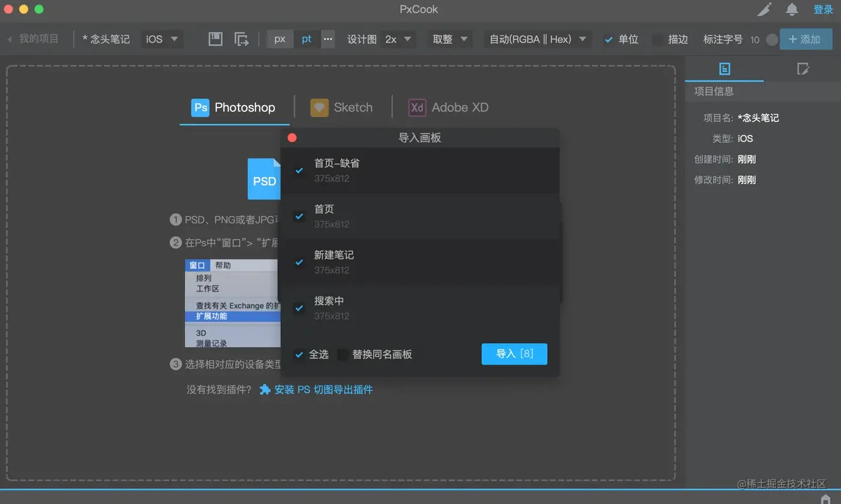Click the 375x812 size under 搜索中

332,316
